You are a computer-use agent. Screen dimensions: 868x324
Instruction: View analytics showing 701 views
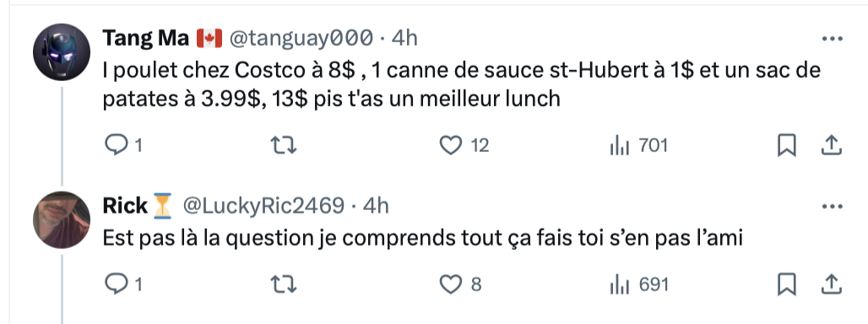(x=638, y=145)
